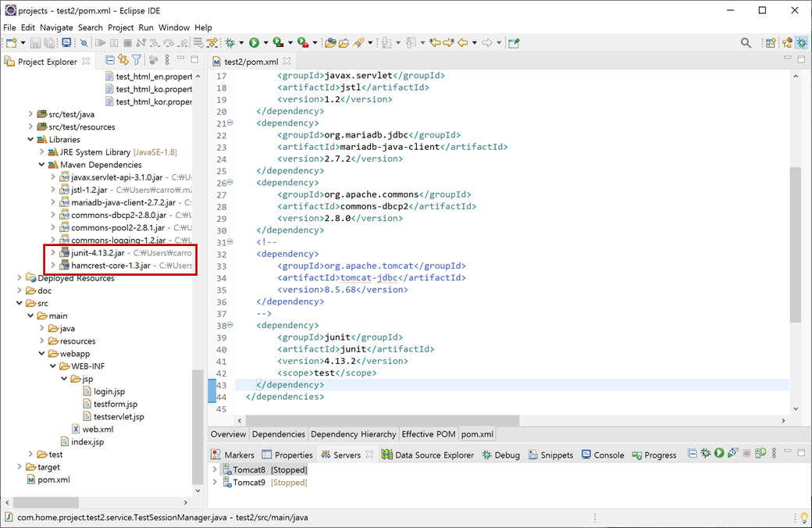The height and width of the screenshot is (528, 812).
Task: Click the Skip All Breakpoints icon
Action: (x=84, y=43)
